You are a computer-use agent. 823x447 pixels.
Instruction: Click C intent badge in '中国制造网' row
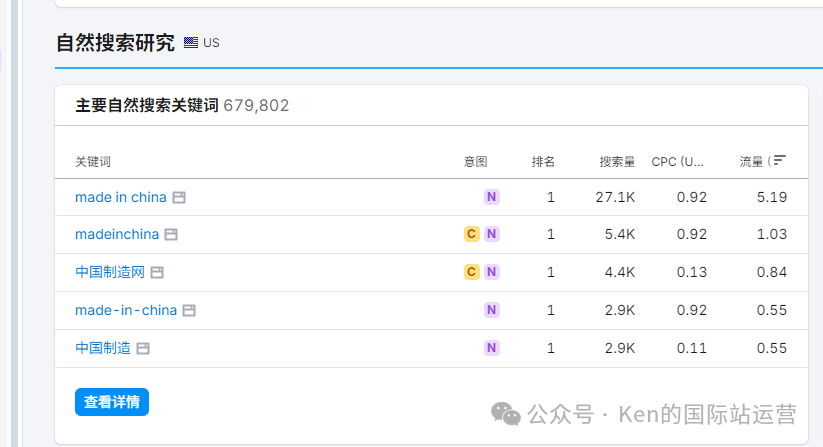coord(471,272)
